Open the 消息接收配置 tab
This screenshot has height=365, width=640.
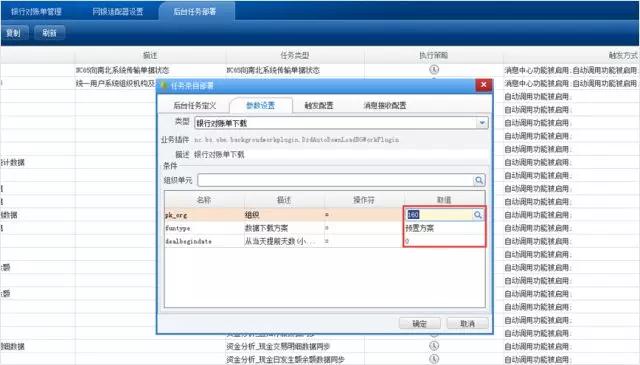point(384,105)
